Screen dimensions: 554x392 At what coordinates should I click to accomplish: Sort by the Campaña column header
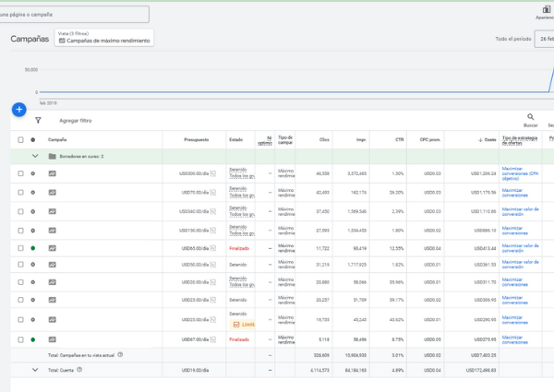[x=57, y=139]
